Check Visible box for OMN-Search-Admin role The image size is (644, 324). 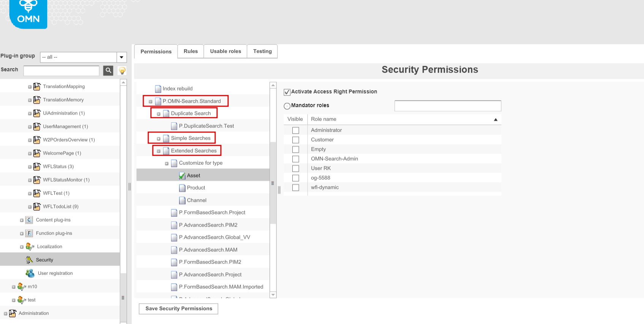pyautogui.click(x=295, y=159)
